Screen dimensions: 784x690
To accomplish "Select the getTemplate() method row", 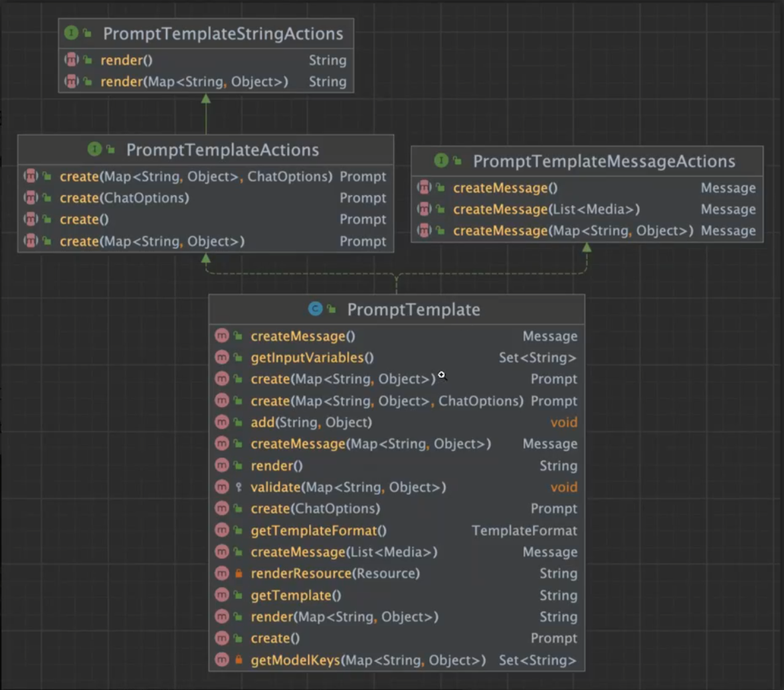I will [296, 595].
